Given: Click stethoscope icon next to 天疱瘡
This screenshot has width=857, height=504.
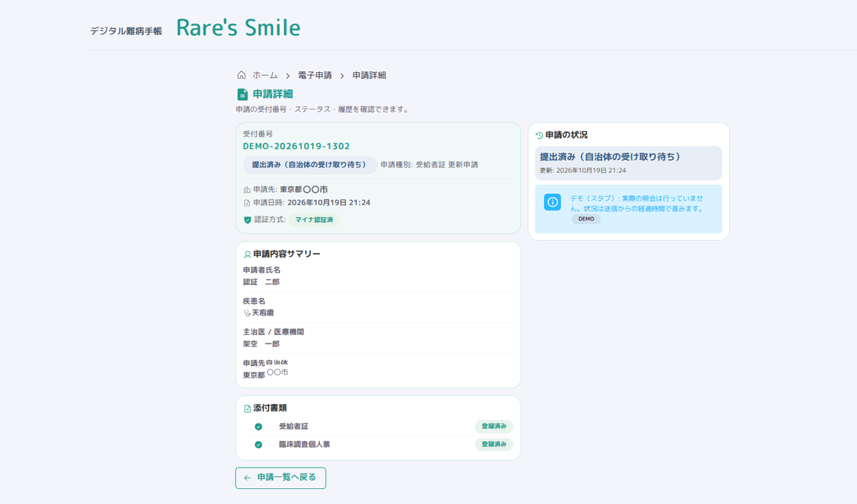Looking at the screenshot, I should (x=247, y=313).
